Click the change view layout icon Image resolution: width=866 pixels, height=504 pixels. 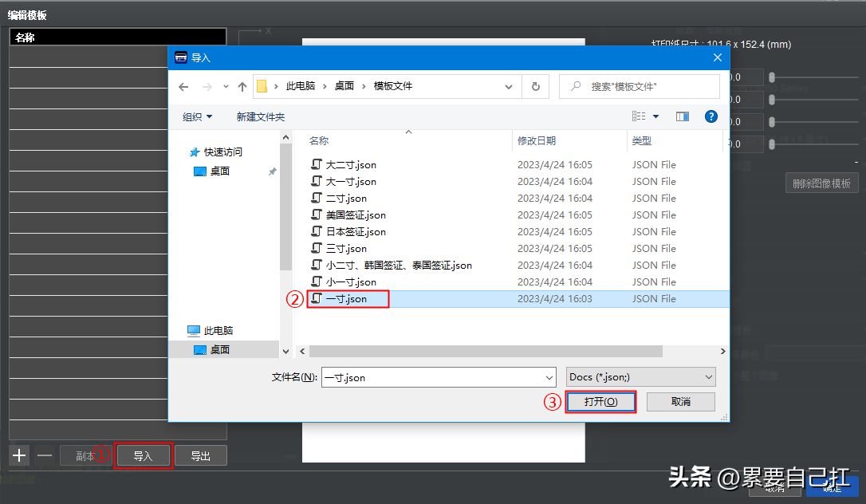click(x=640, y=116)
